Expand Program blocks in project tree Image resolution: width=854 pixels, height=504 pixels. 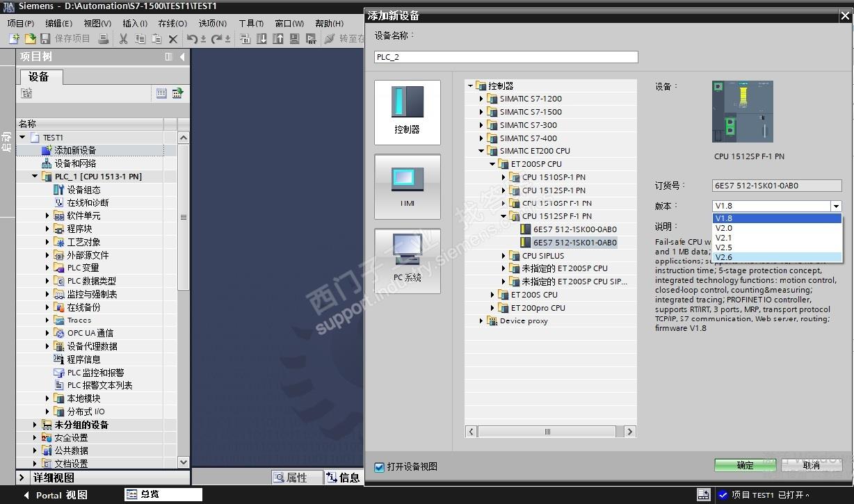(x=47, y=229)
